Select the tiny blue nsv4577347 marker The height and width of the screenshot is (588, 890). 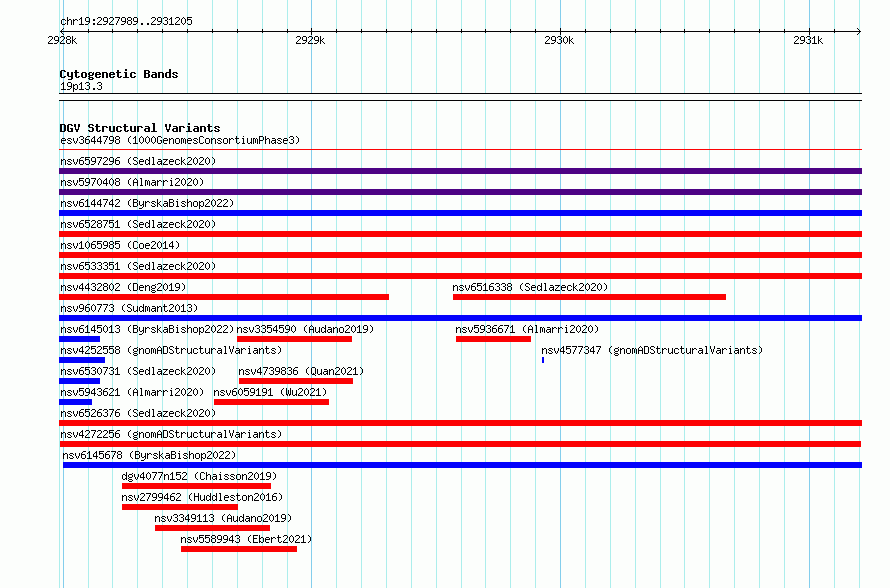pyautogui.click(x=543, y=360)
